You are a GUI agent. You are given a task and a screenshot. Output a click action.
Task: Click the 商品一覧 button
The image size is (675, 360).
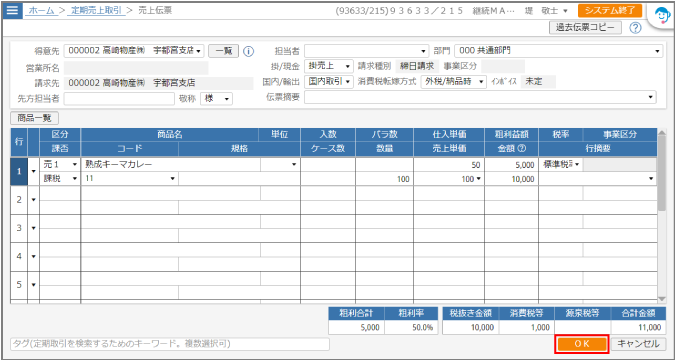click(34, 118)
